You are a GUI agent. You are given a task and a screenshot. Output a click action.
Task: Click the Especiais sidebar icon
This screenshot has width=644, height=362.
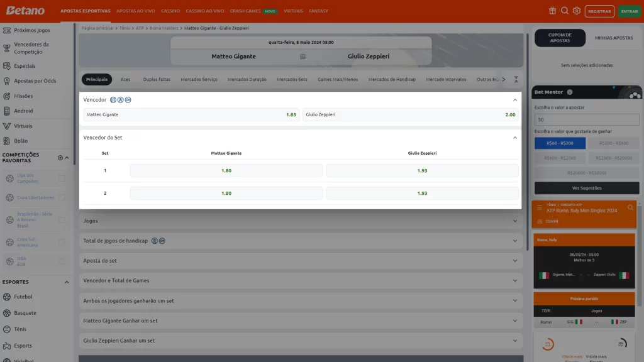pos(6,66)
